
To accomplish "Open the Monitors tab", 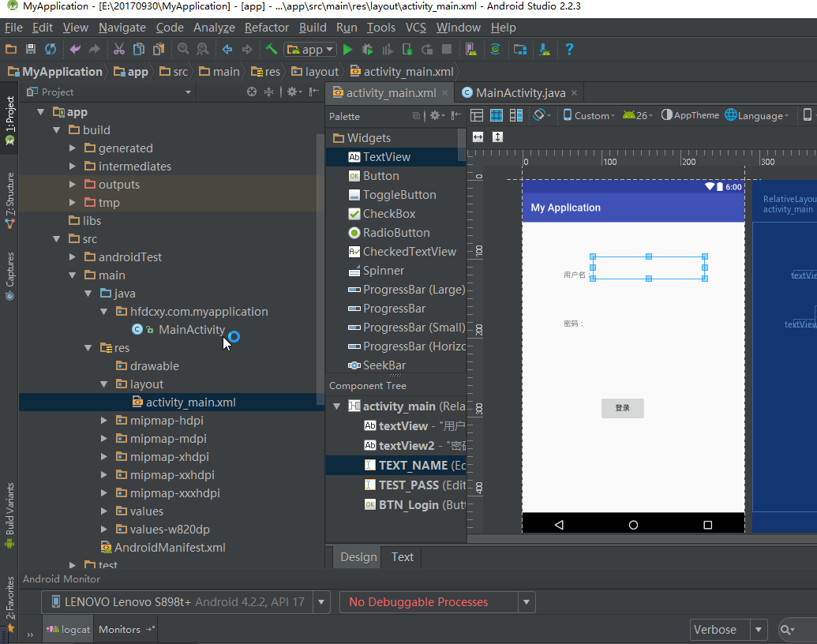I will pos(125,630).
